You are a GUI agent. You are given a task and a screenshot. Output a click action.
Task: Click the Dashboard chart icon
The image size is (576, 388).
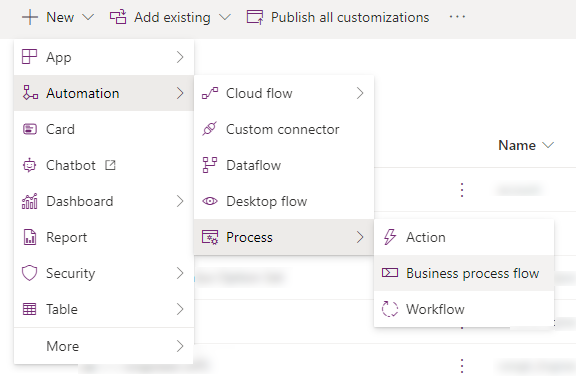[30, 201]
